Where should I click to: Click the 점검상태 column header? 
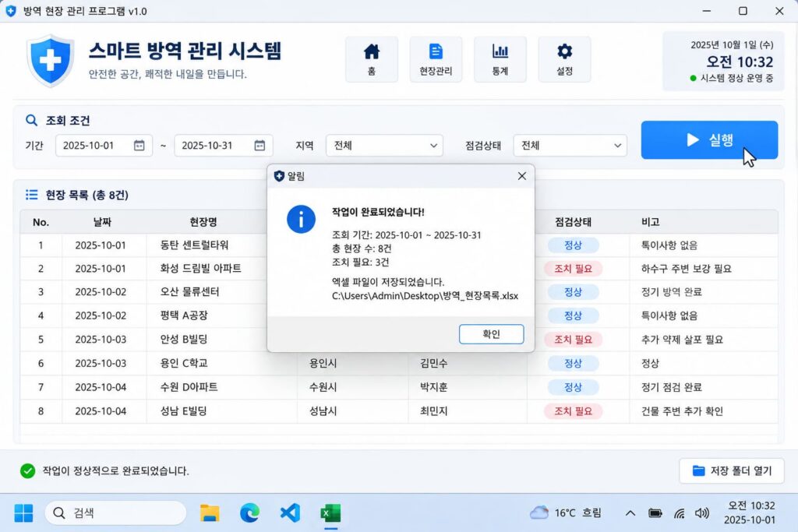pyautogui.click(x=573, y=222)
